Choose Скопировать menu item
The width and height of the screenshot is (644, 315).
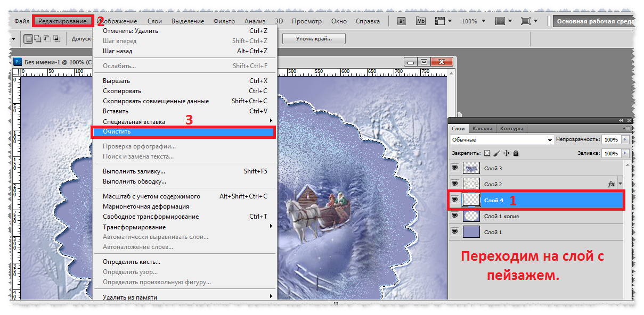tap(185, 91)
